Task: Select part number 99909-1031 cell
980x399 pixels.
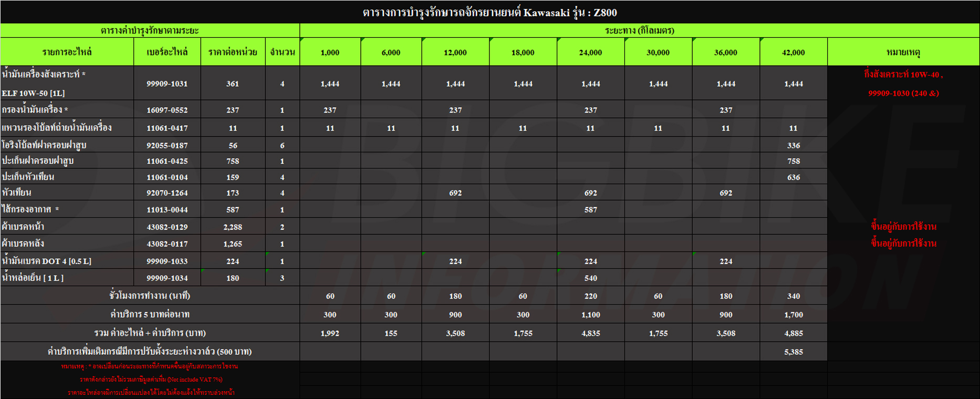Action: tap(167, 83)
